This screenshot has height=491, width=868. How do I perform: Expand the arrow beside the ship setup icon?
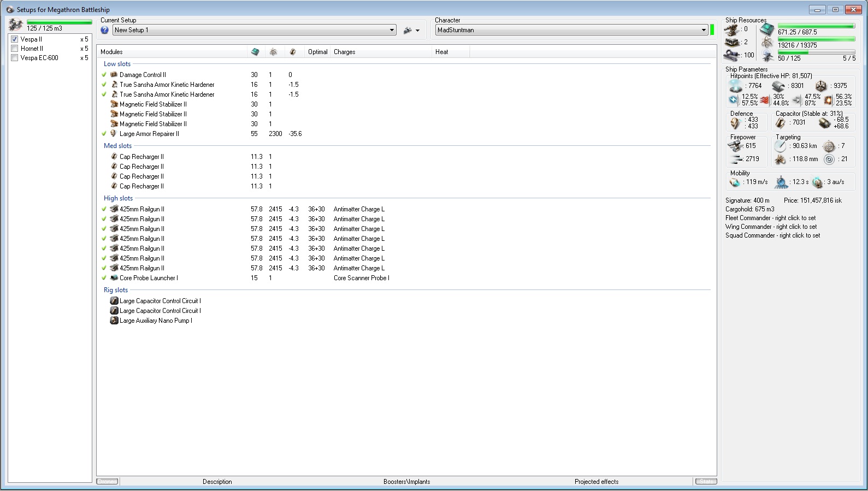pos(418,31)
